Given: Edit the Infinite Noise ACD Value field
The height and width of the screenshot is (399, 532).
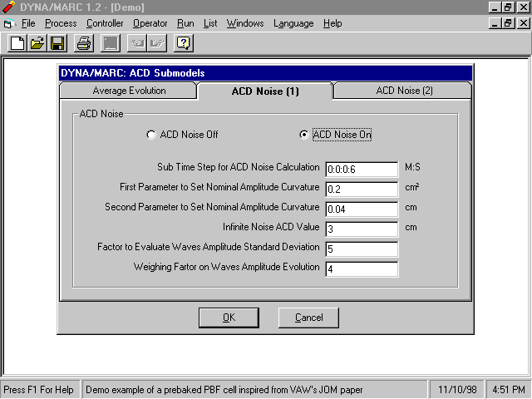Looking at the screenshot, I should coord(362,229).
